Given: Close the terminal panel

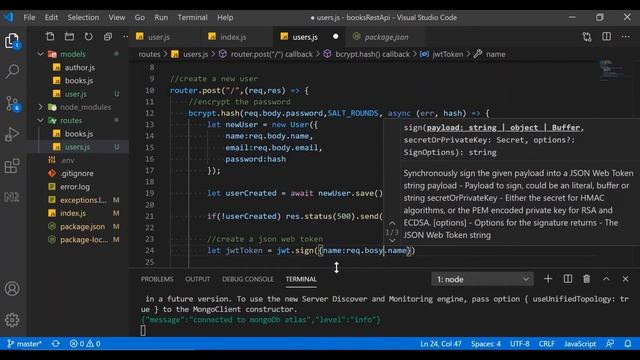Looking at the screenshot, I should tap(625, 279).
